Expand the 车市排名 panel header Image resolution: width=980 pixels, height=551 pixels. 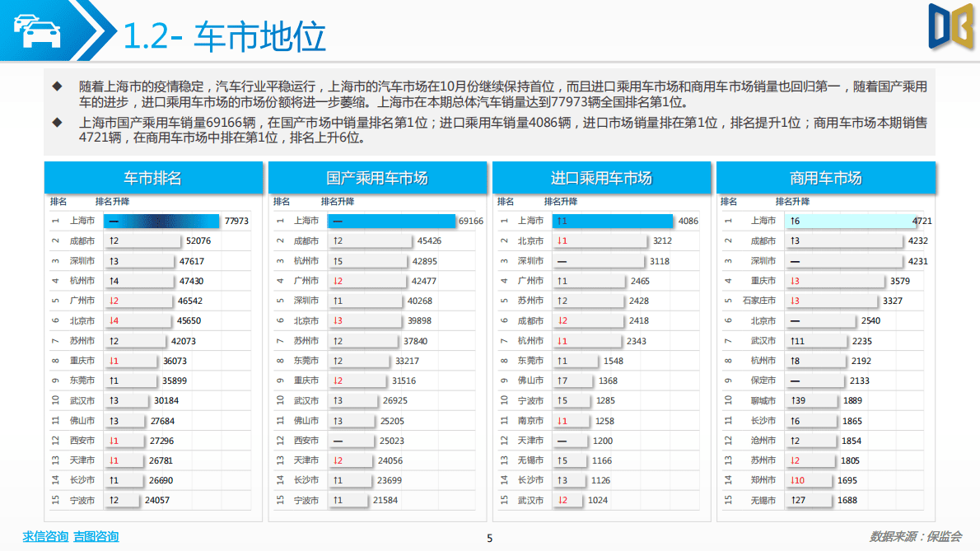[x=154, y=177]
